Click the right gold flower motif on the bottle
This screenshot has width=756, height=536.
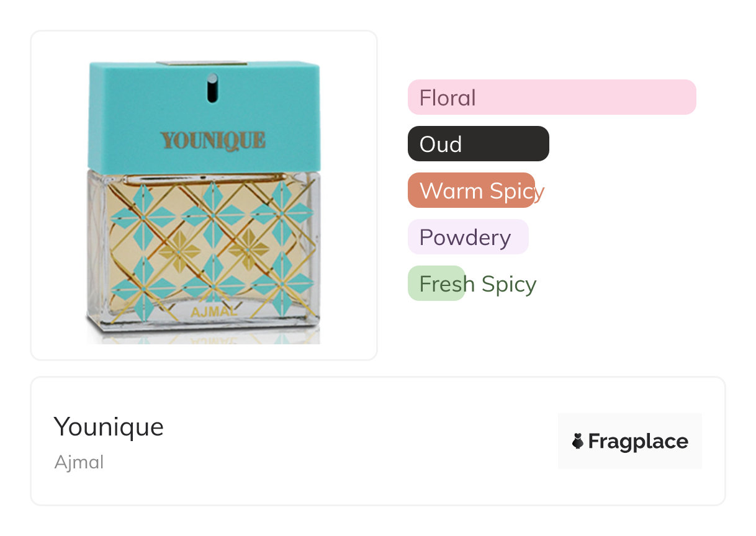coord(248,250)
